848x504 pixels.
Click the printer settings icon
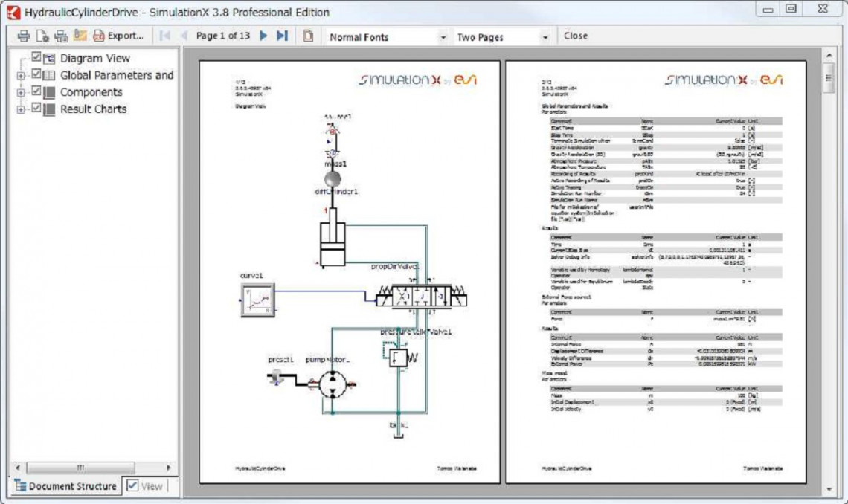pyautogui.click(x=61, y=36)
